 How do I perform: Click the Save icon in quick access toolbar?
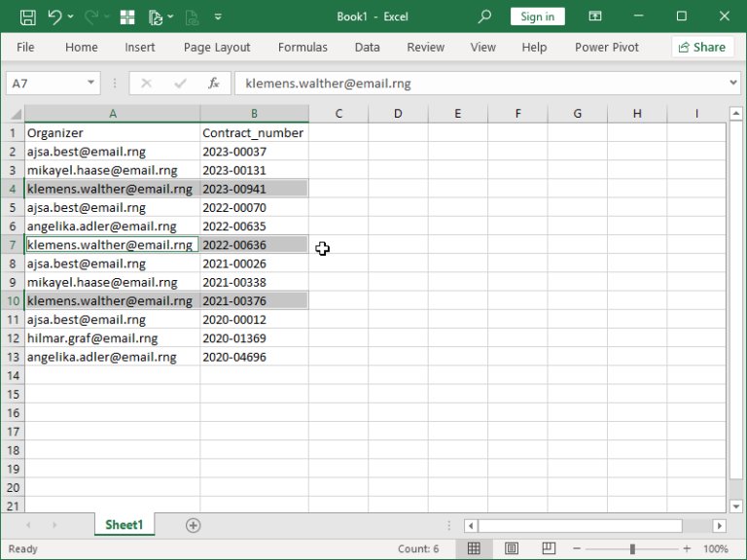click(27, 17)
